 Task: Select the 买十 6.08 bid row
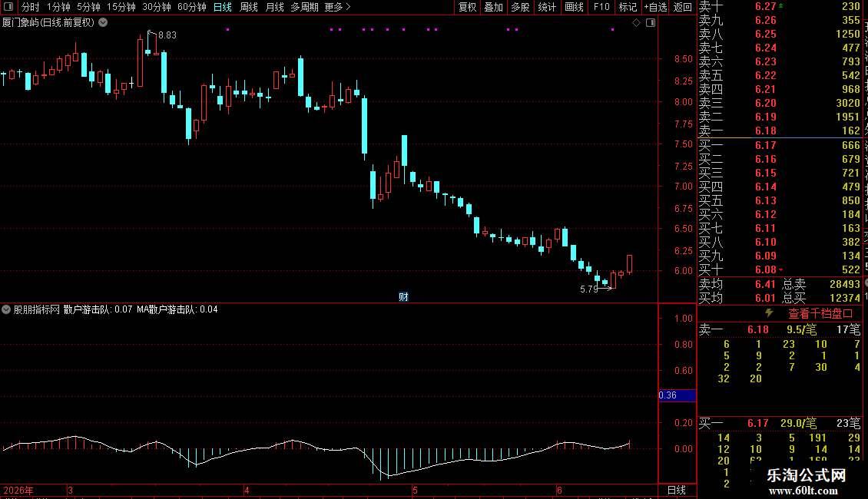(x=780, y=270)
